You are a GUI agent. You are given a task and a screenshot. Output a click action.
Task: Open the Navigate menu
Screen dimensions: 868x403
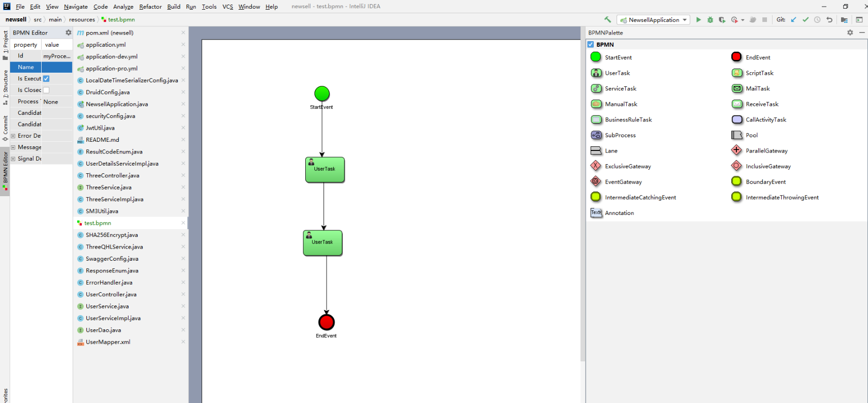tap(76, 7)
